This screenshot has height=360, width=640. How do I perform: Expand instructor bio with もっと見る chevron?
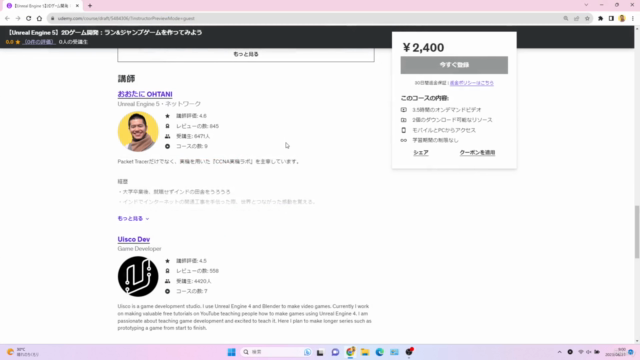[x=133, y=218]
